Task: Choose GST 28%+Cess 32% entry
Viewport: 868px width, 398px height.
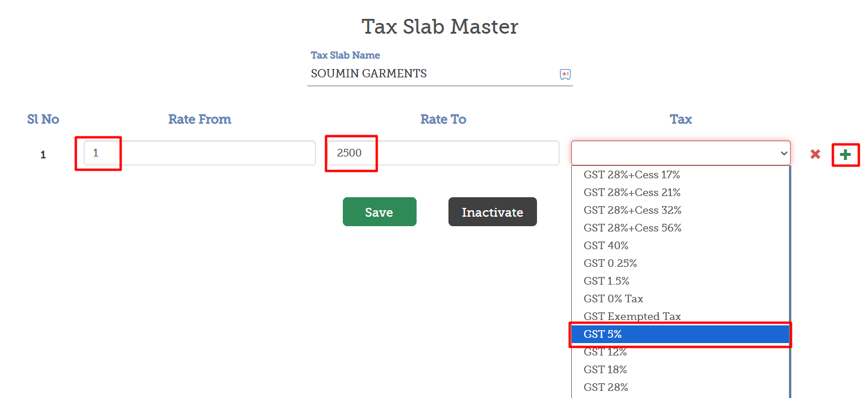Action: tap(680, 210)
